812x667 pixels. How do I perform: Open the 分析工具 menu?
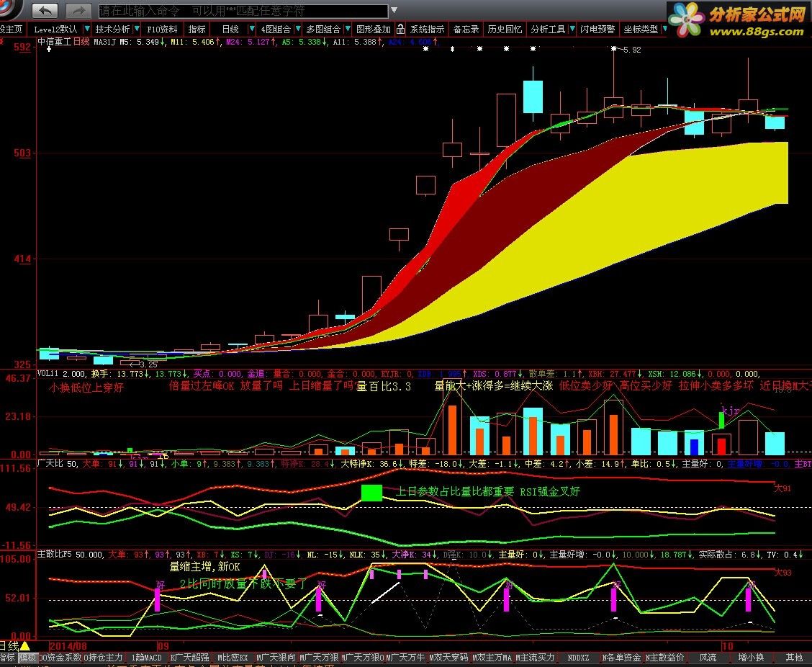548,30
